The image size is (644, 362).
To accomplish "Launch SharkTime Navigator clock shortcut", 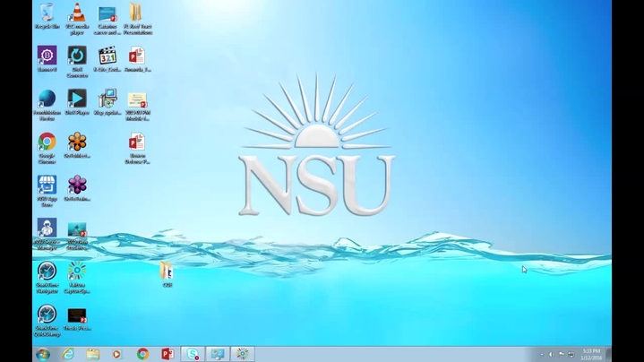I will [x=47, y=271].
